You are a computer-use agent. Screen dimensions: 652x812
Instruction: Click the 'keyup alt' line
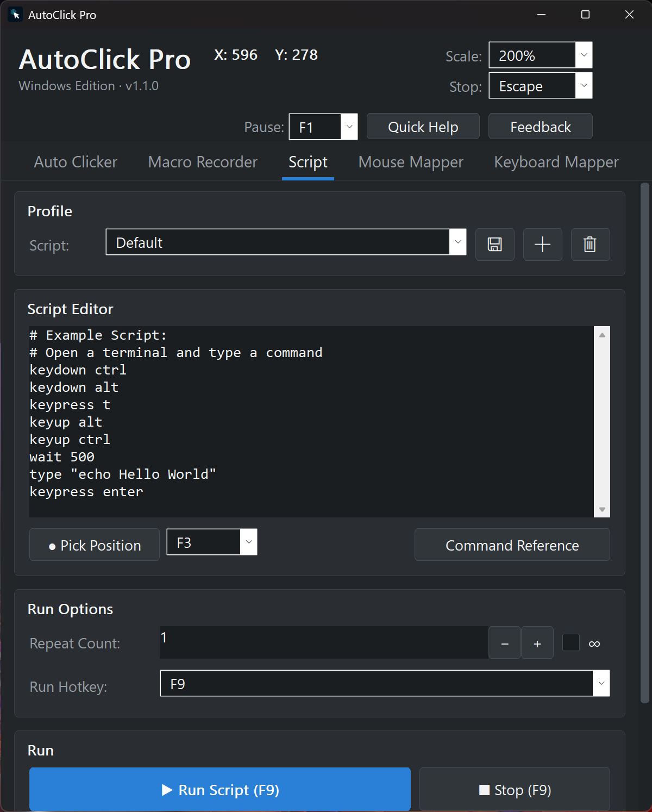point(66,422)
